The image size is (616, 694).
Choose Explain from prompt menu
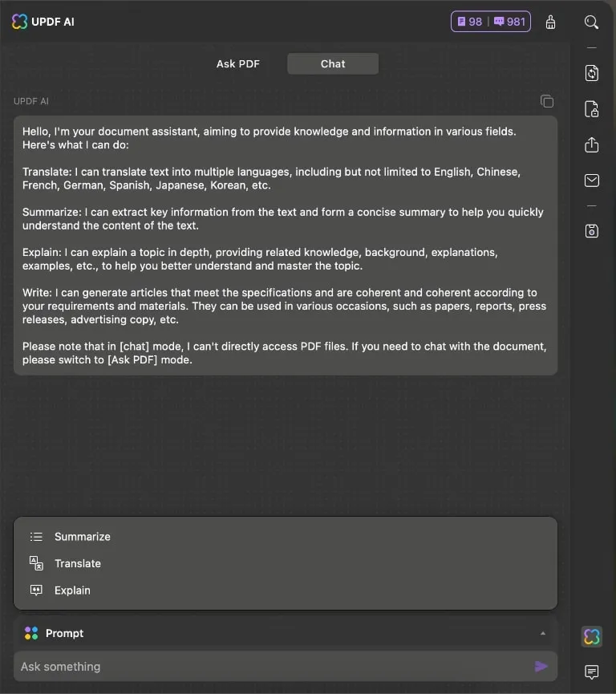286,591
